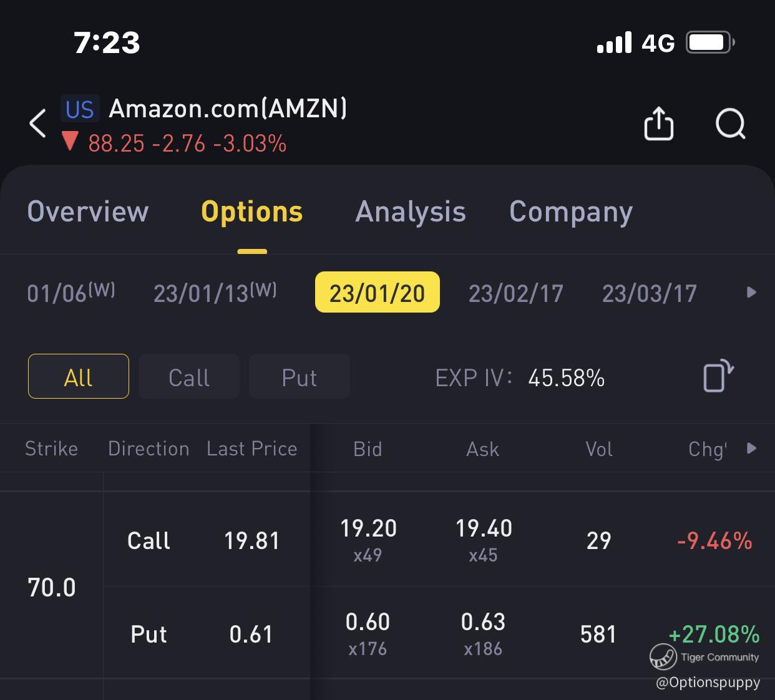775x700 pixels.
Task: Tap the Tiger Community logo
Action: click(663, 657)
